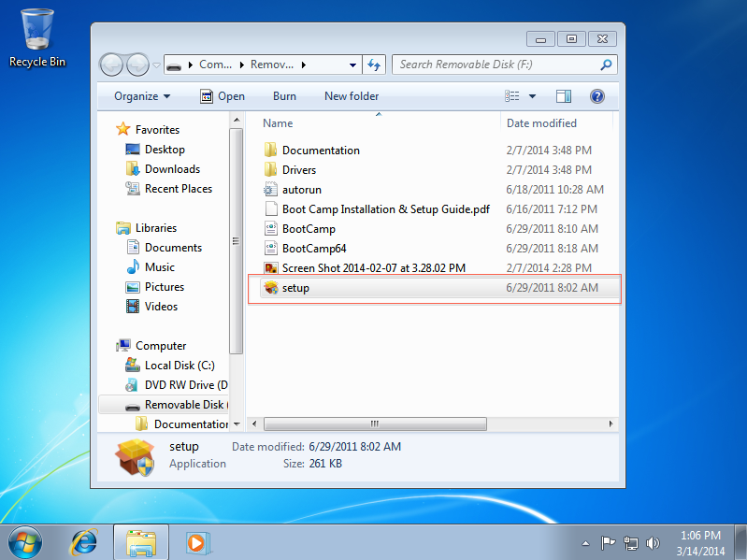Refresh the folder view
Screen dimensions: 747x560
tap(374, 65)
